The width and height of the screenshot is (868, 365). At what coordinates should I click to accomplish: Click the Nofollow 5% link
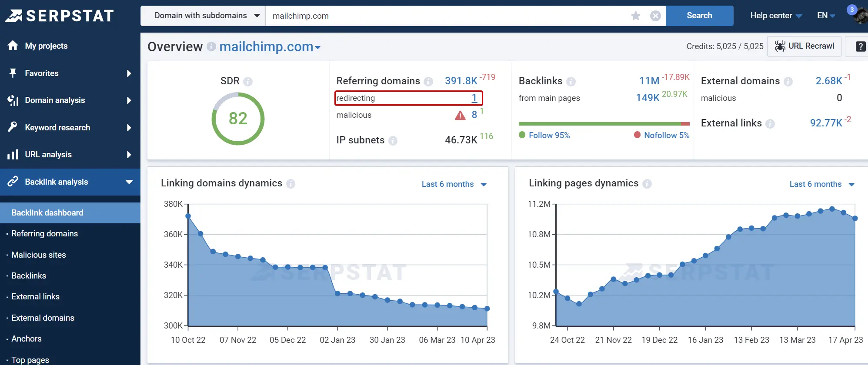(x=667, y=136)
